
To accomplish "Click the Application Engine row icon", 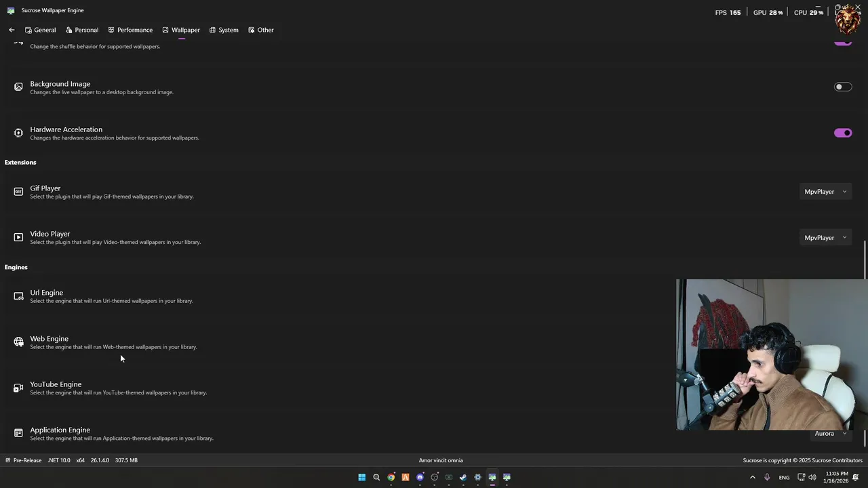I will point(18,433).
